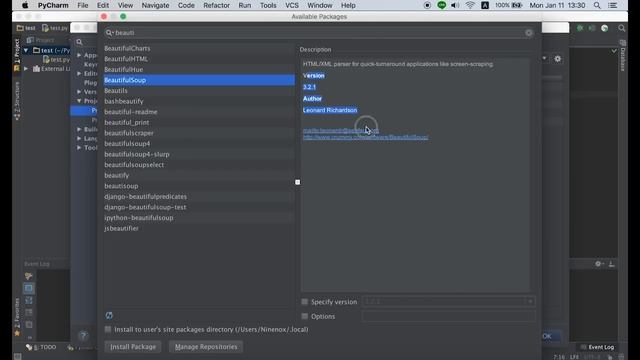Open the Database side panel
Screen dimensions: 640x360
pyautogui.click(x=622, y=56)
